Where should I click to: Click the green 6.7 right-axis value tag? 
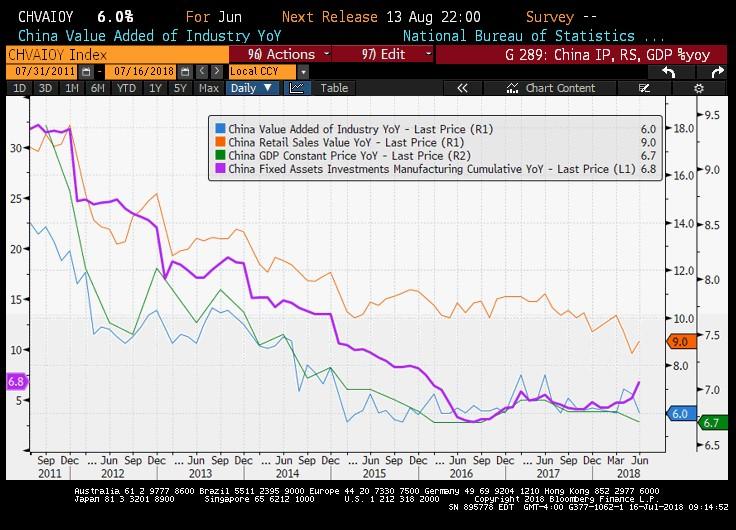click(713, 423)
